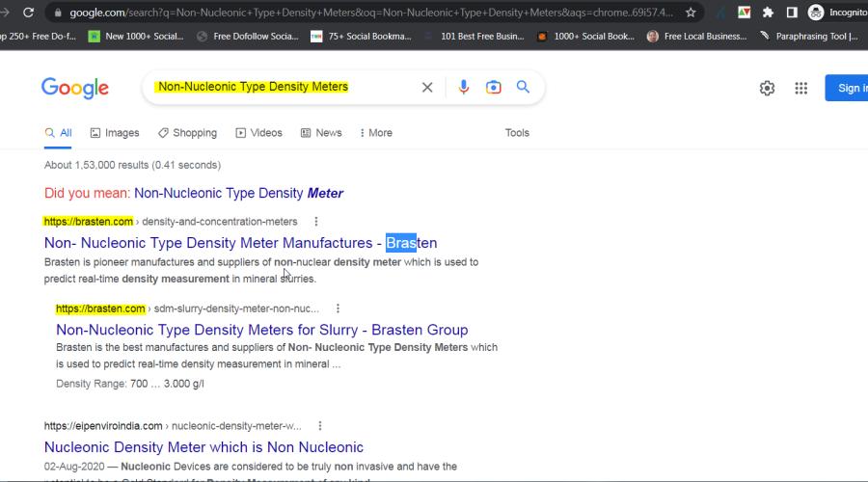This screenshot has height=482, width=868.
Task: Click the Google logo
Action: [75, 88]
